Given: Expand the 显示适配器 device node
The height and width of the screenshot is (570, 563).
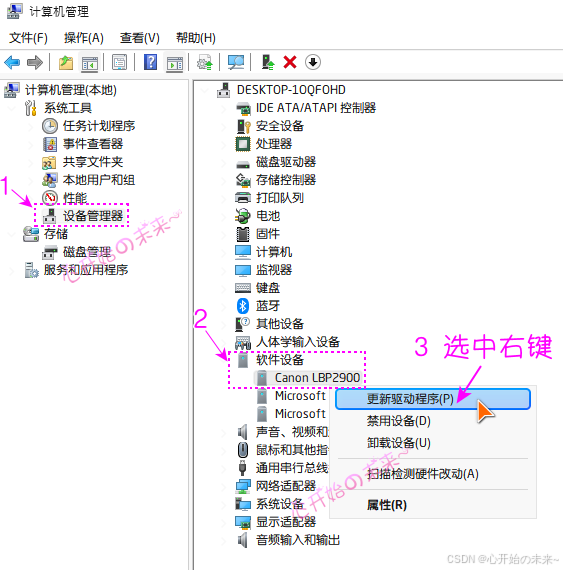Looking at the screenshot, I should 224,522.
